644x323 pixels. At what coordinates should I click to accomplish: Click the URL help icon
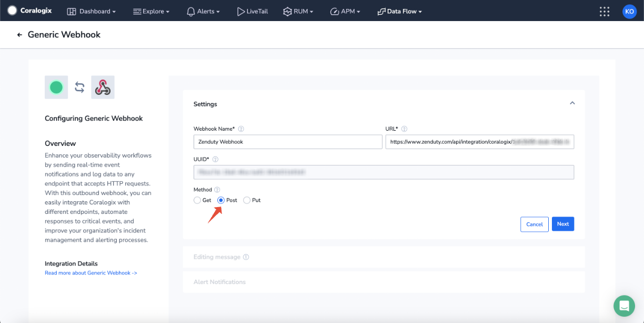tap(405, 129)
